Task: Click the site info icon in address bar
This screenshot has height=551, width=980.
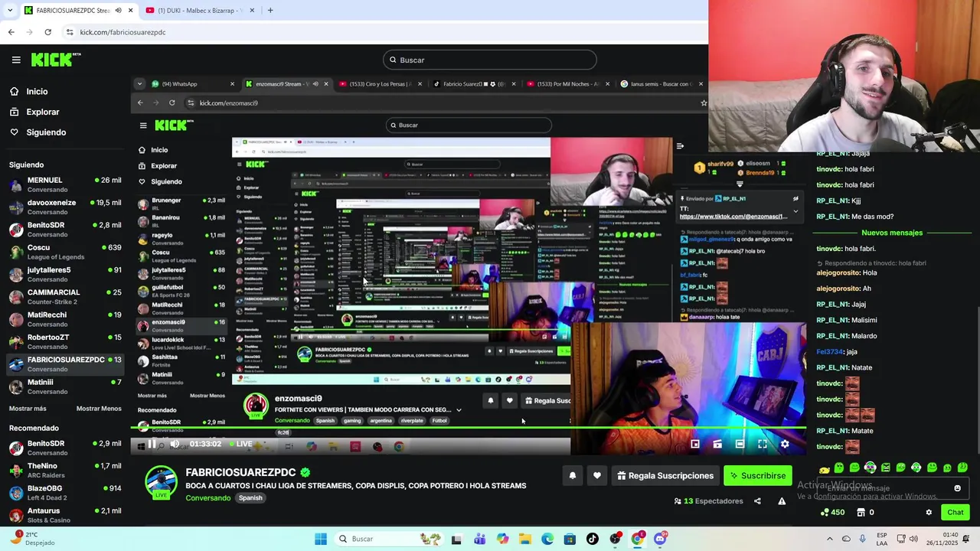Action: coord(70,32)
